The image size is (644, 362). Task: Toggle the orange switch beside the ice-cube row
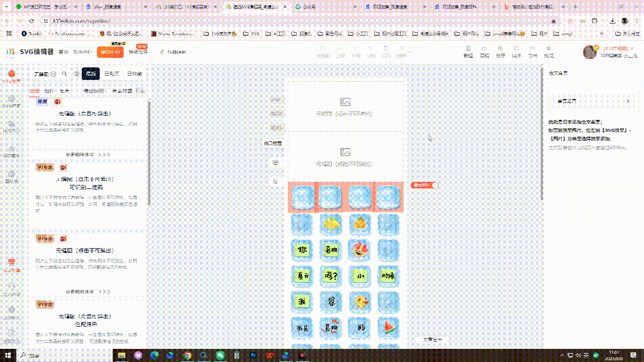tap(425, 185)
